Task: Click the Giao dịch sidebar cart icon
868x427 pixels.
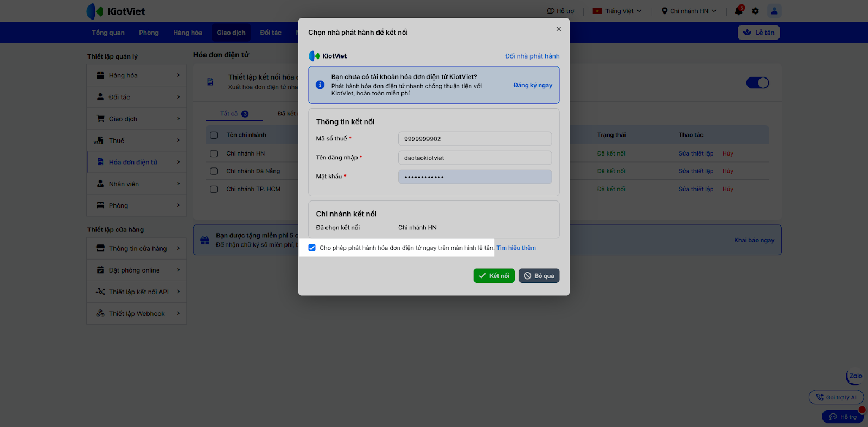Action: pyautogui.click(x=100, y=119)
